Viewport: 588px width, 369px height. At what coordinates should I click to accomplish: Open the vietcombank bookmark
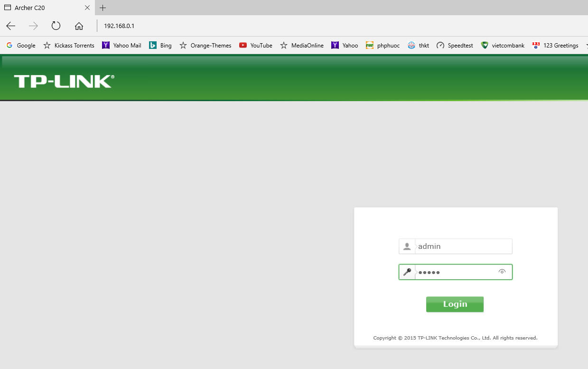(x=503, y=46)
